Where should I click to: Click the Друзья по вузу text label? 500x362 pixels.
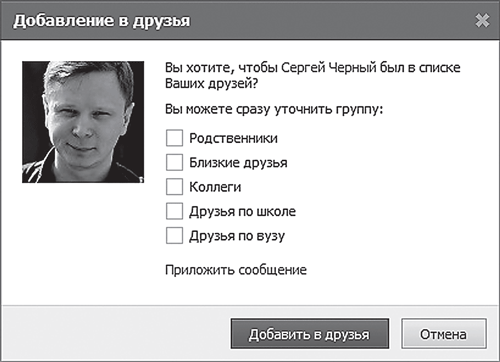point(237,236)
